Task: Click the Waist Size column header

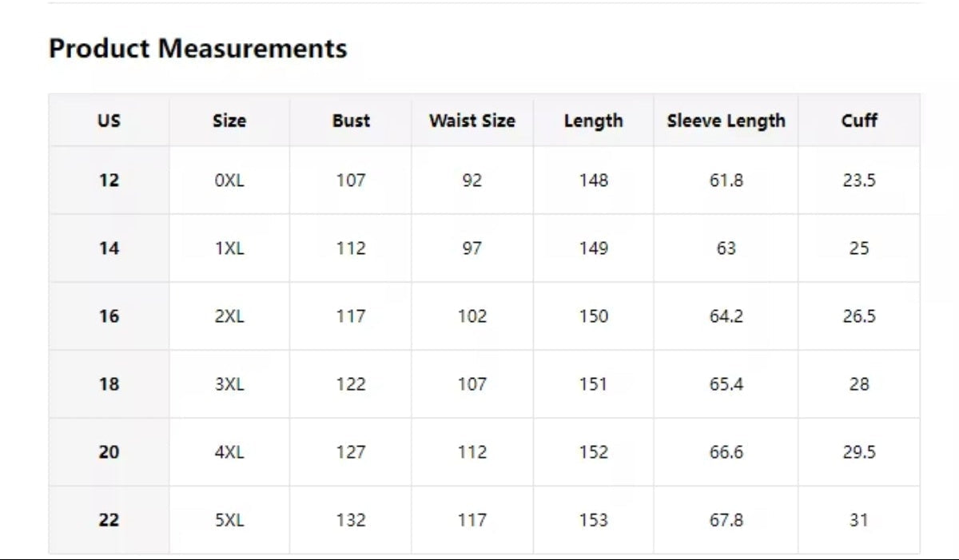Action: tap(472, 121)
